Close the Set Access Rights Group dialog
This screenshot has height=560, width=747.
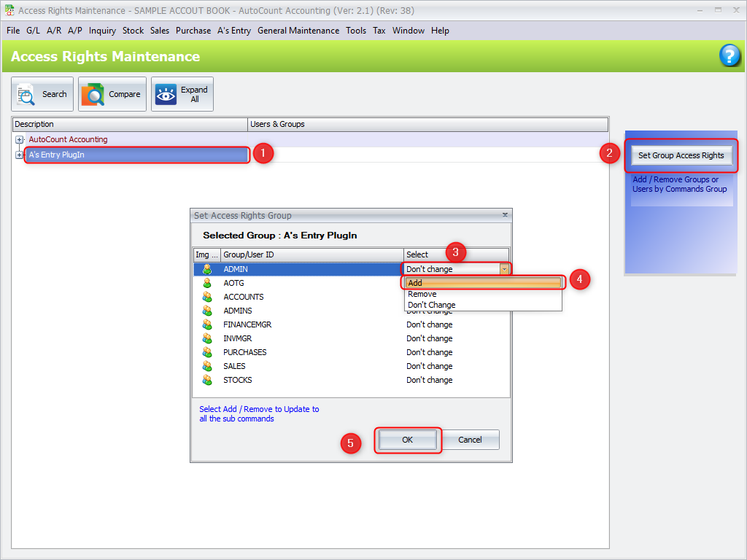[505, 216]
